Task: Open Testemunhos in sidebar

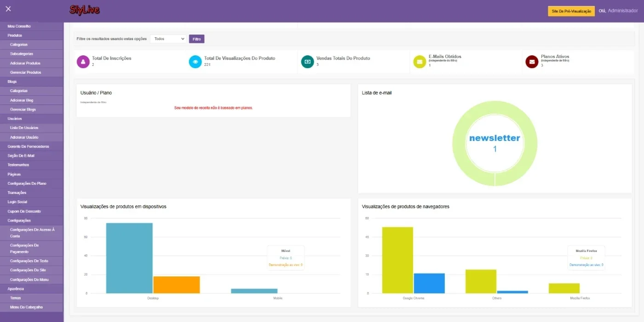Action: [31, 165]
